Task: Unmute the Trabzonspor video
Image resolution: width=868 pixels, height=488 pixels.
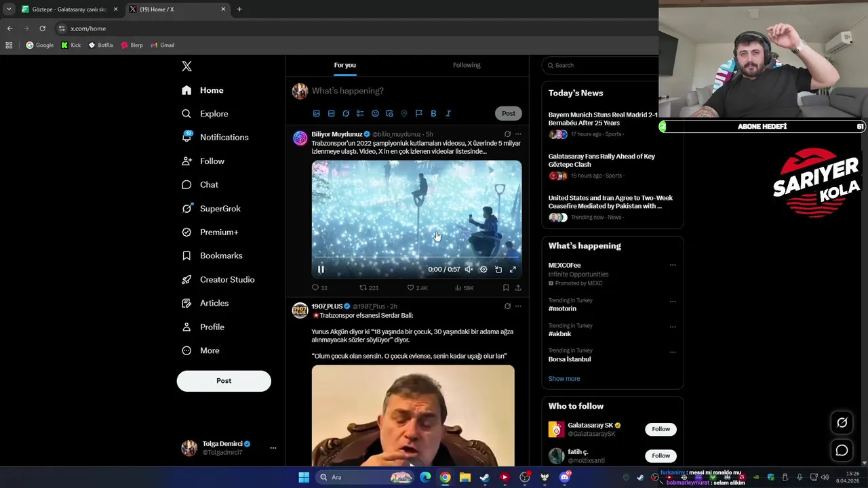Action: click(x=469, y=269)
